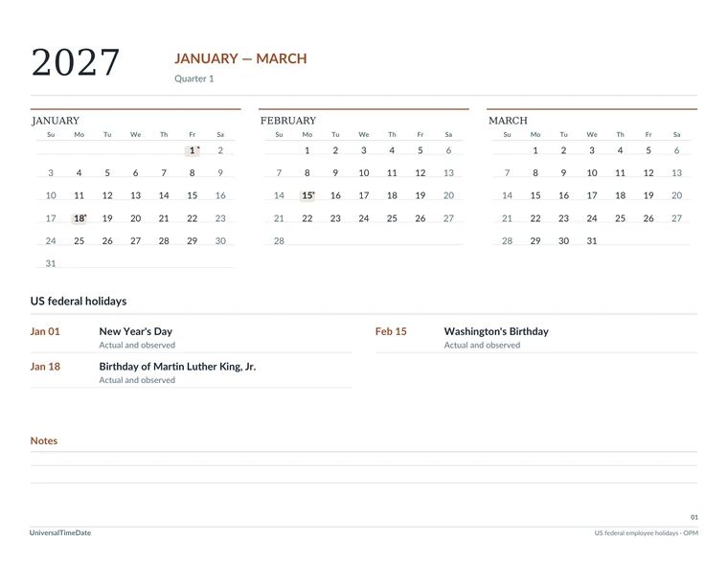Click Birthday of Martin Luther King, Jr.
728x562 pixels.
(177, 367)
